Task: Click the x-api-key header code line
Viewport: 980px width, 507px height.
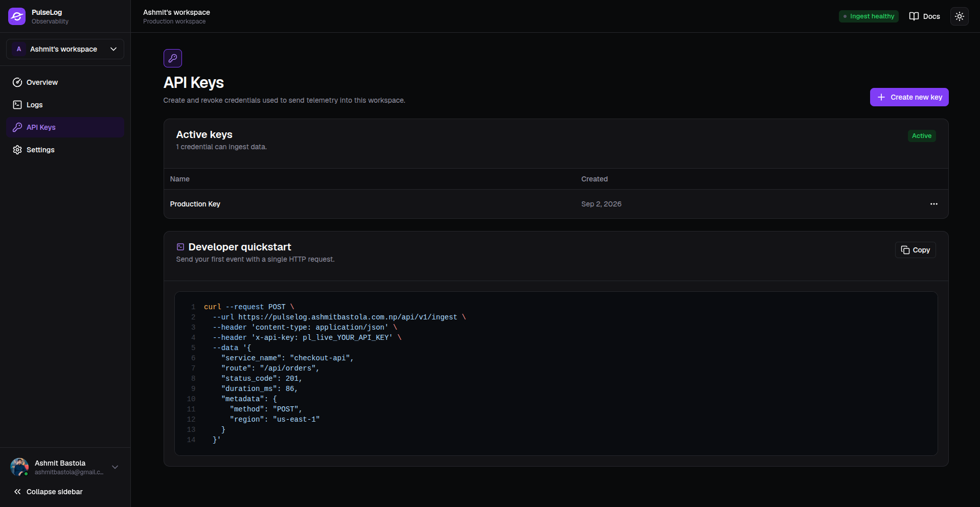Action: coord(307,337)
